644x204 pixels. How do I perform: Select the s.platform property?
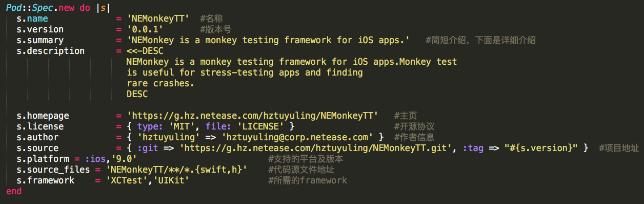(x=43, y=159)
